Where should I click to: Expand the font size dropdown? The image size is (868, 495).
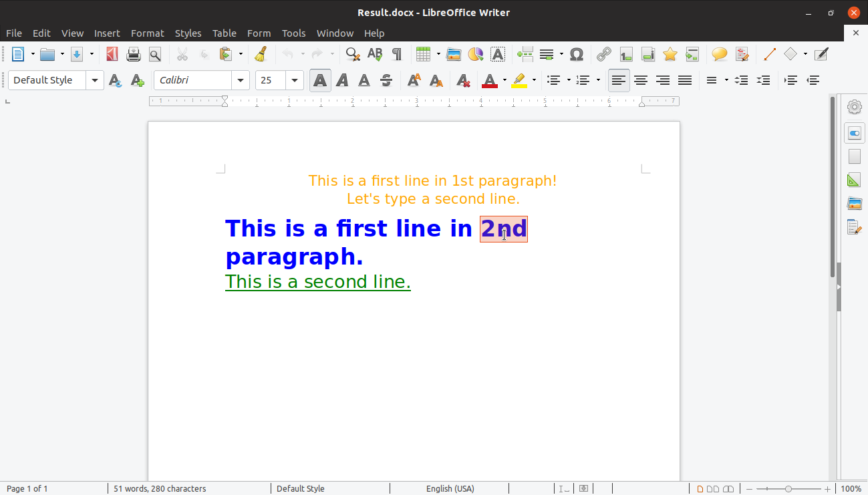295,81
